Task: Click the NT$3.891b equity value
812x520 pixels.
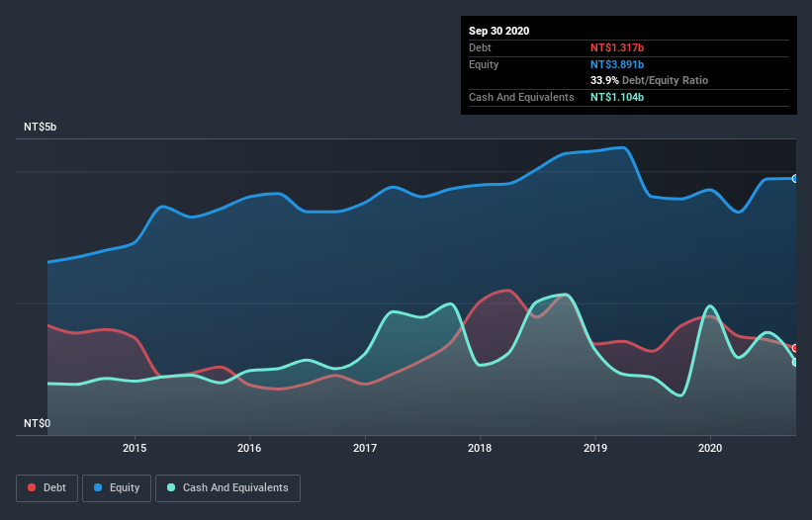Action: (x=617, y=64)
